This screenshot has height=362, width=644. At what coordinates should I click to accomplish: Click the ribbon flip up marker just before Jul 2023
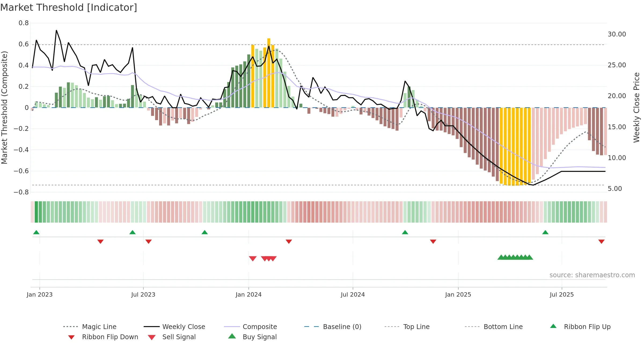coord(132,232)
